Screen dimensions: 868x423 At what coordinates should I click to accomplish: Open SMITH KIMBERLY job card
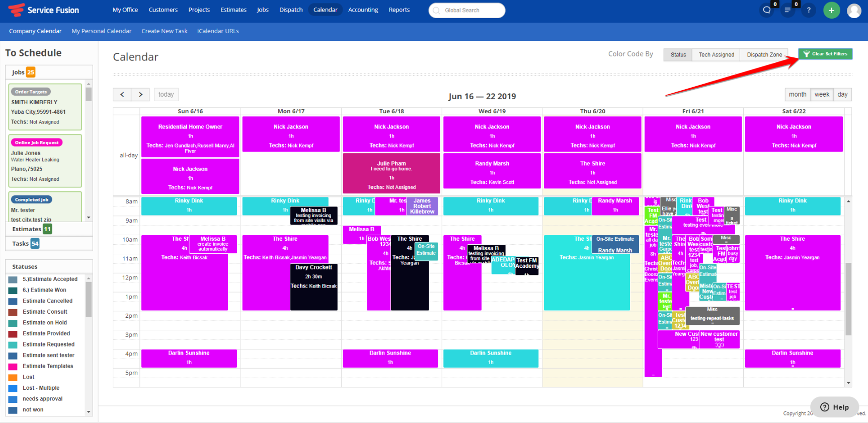(45, 107)
